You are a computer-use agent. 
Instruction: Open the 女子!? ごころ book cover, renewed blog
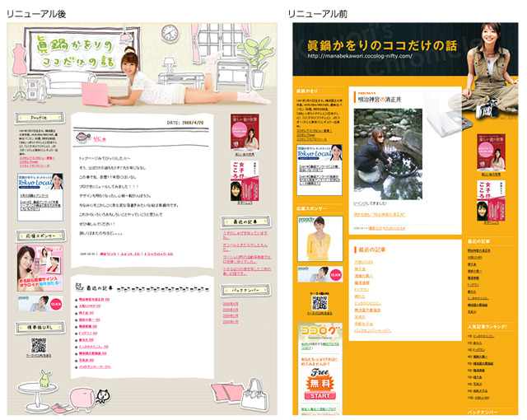[245, 181]
